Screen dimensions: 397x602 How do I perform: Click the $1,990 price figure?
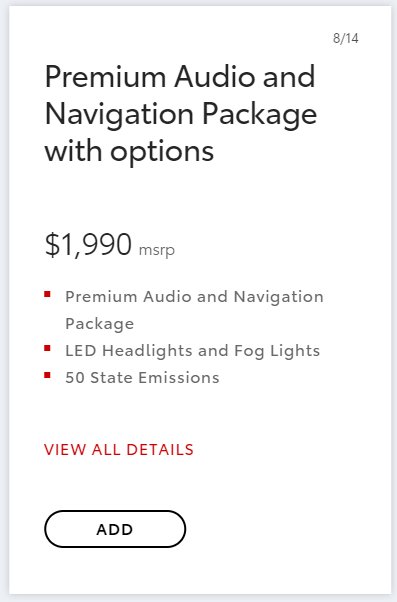pyautogui.click(x=88, y=245)
